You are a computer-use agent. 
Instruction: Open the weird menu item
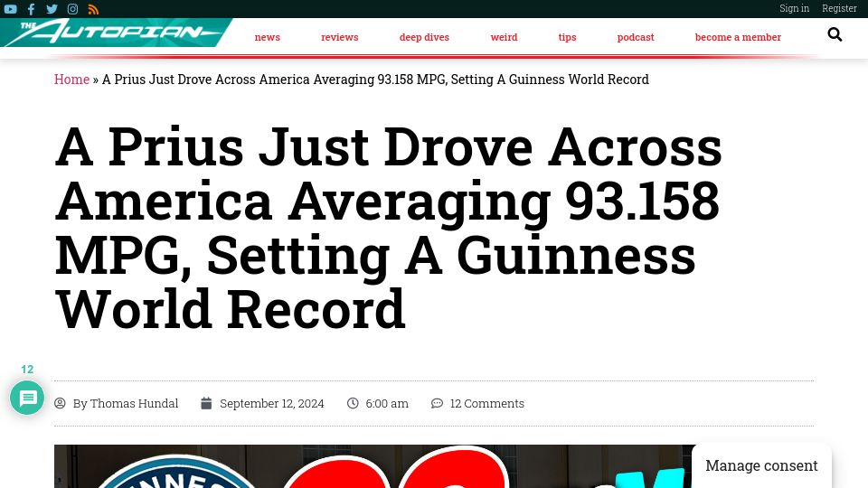click(504, 37)
